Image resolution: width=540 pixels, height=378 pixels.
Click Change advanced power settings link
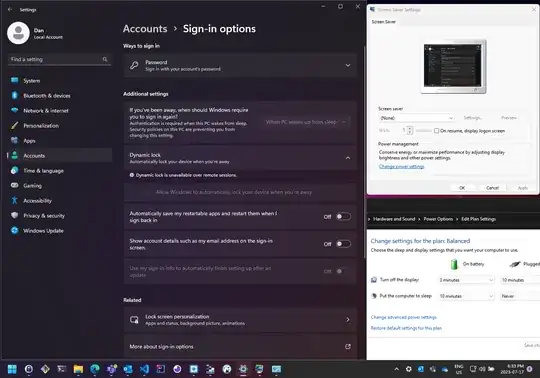tap(404, 317)
